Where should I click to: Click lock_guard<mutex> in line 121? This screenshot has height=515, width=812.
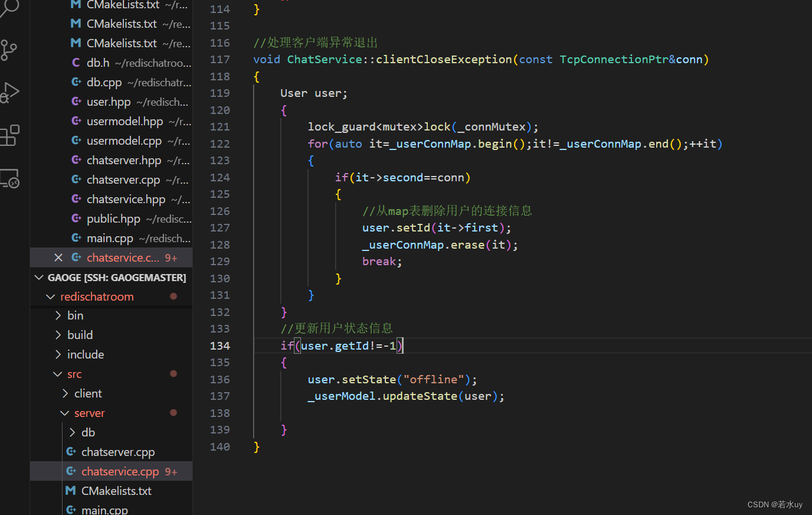(365, 126)
